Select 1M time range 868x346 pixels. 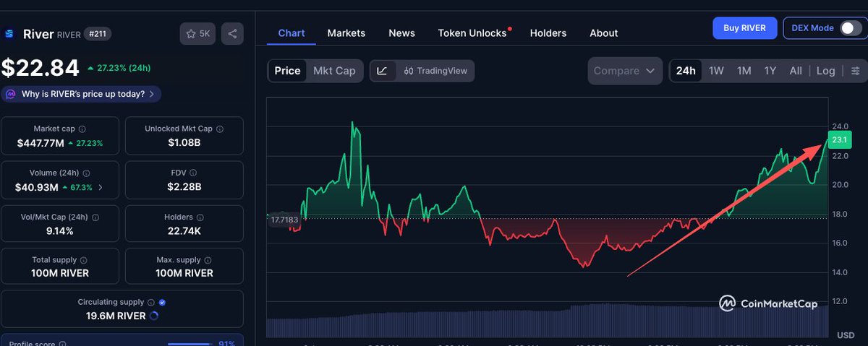[x=744, y=71]
